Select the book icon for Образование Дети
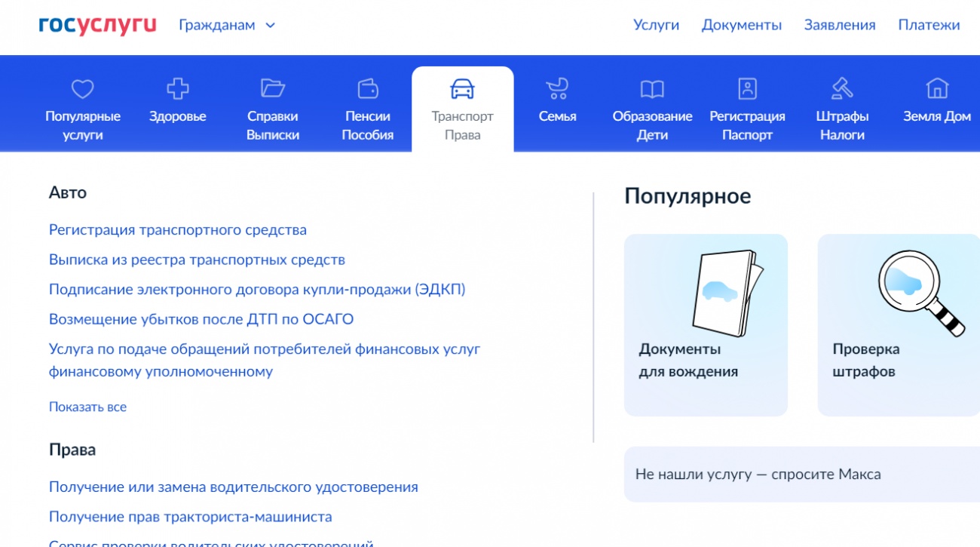The height and width of the screenshot is (547, 980). [x=652, y=90]
